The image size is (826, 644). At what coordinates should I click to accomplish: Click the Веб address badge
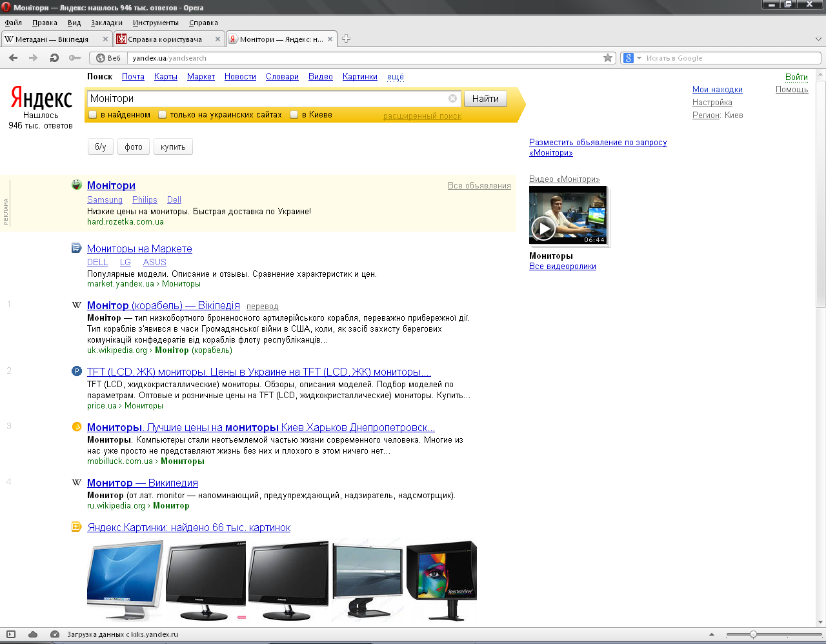[108, 58]
